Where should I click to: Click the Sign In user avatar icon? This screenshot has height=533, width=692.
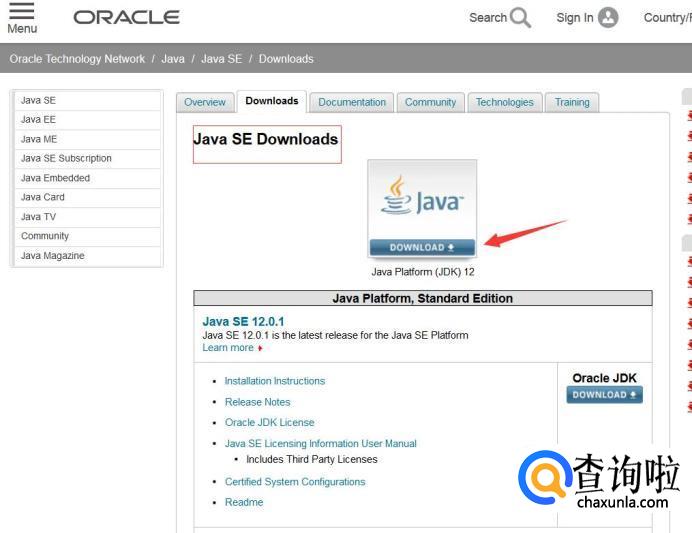(x=608, y=18)
